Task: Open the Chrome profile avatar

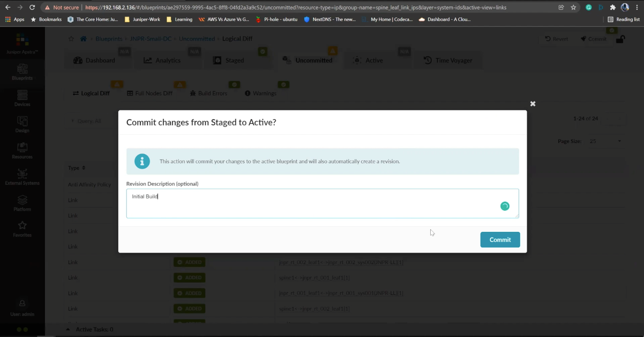Action: [625, 7]
